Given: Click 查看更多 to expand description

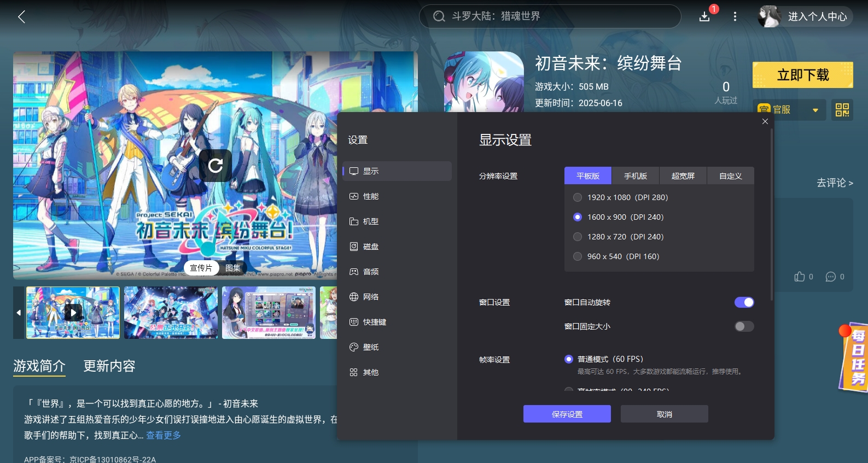Looking at the screenshot, I should [x=164, y=435].
